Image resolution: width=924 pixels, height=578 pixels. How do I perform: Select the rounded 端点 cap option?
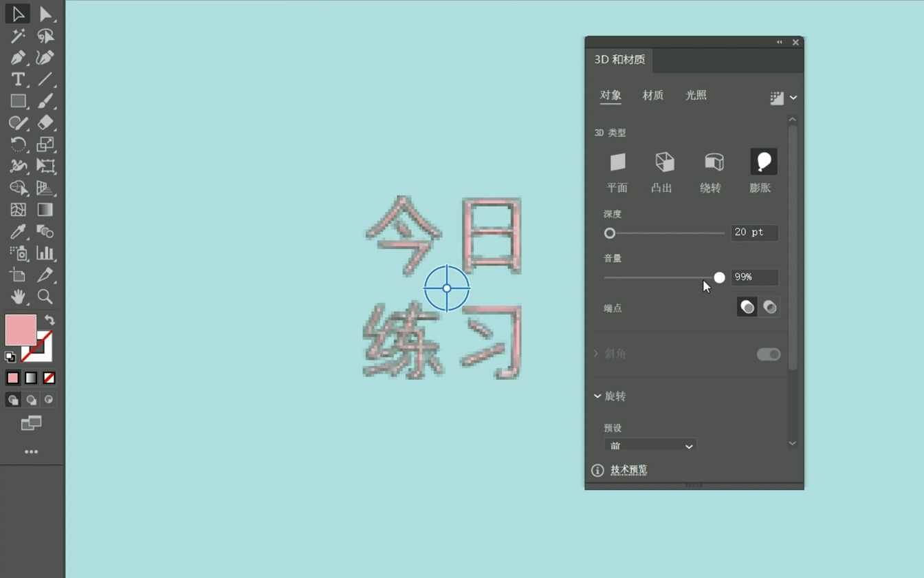click(770, 307)
